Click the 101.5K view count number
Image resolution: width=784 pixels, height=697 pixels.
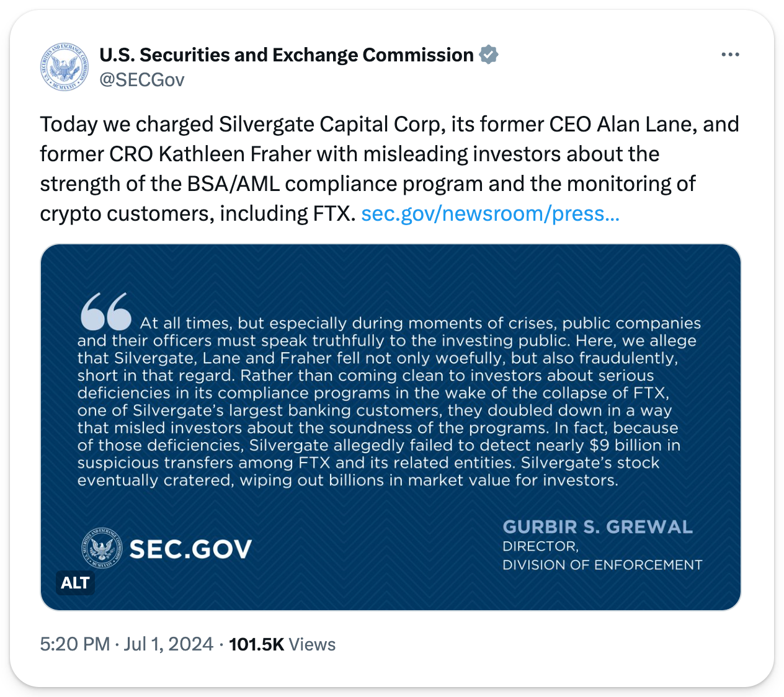pos(256,644)
